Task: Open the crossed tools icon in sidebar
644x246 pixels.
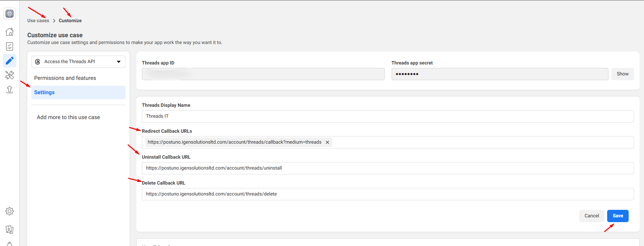Action: [10, 75]
